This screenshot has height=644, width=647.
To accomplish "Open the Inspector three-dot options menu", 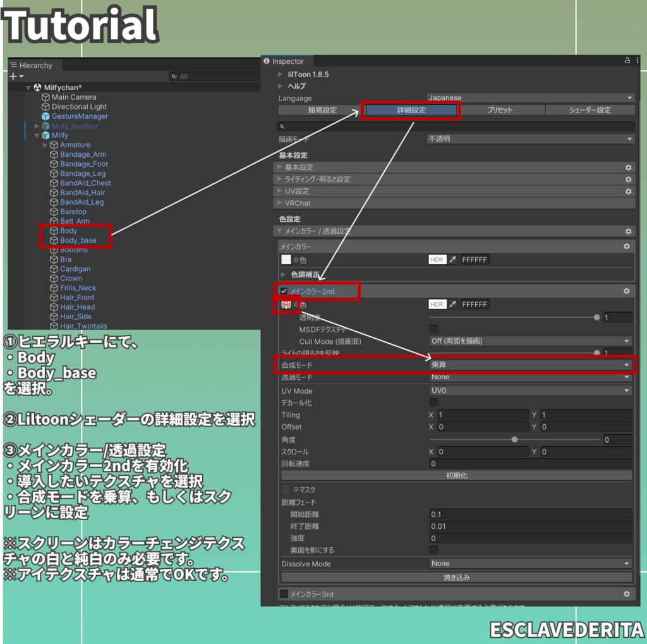I will point(638,60).
